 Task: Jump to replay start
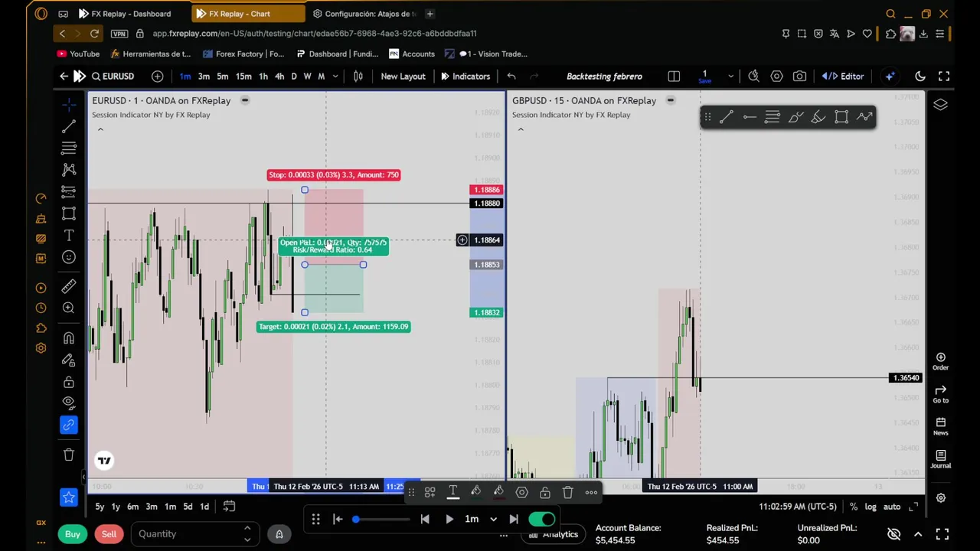coord(338,520)
